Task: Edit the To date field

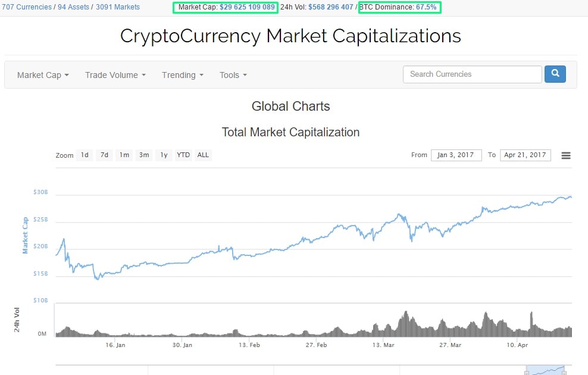Action: click(525, 155)
